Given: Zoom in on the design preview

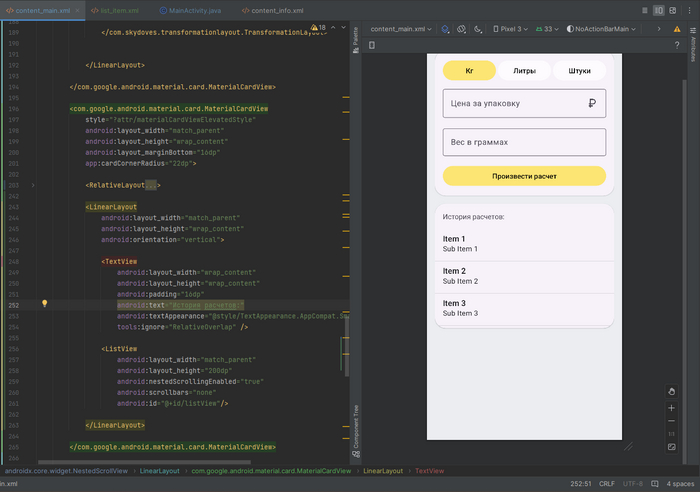Looking at the screenshot, I should click(672, 408).
